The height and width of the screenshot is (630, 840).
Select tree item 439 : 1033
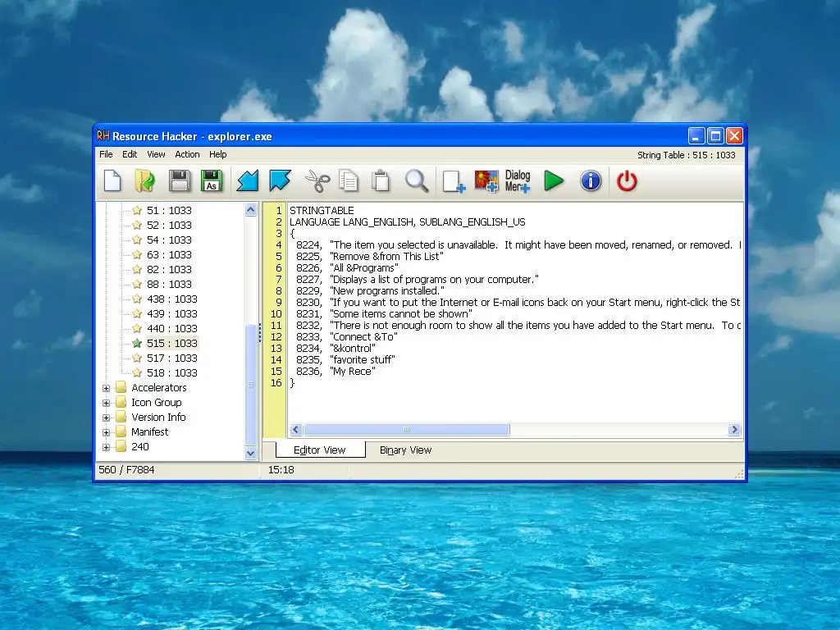point(172,313)
